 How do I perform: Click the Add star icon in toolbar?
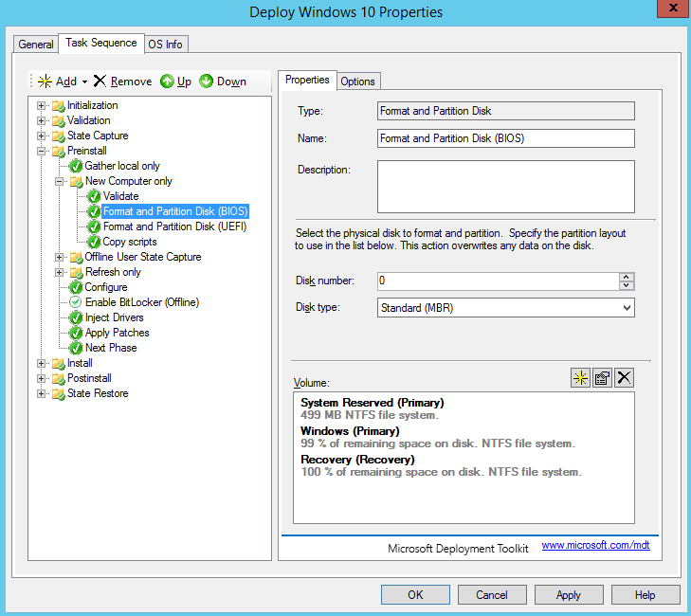tap(45, 82)
